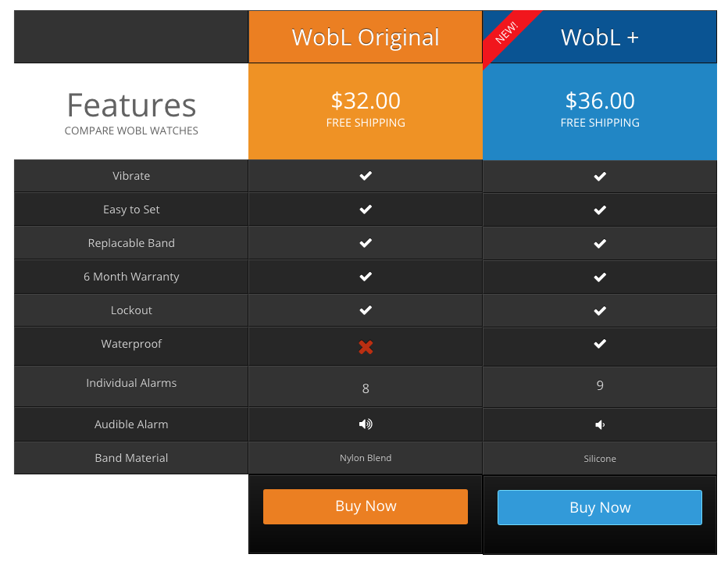Select the orange $32.00 price panel
The height and width of the screenshot is (565, 728).
tap(365, 109)
